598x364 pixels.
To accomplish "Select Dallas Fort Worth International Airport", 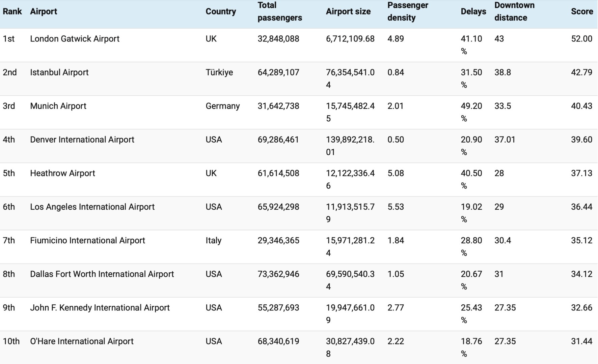I will pos(102,274).
